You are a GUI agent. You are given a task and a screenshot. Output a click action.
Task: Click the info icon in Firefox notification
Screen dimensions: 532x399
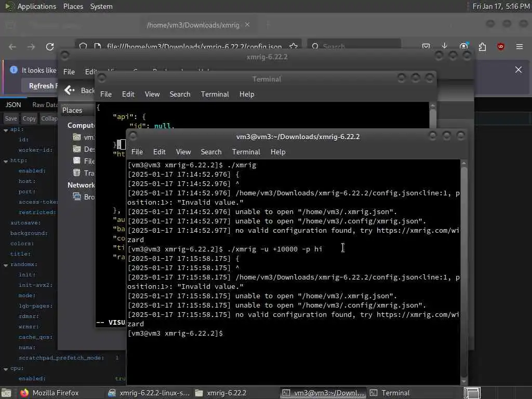click(x=14, y=70)
